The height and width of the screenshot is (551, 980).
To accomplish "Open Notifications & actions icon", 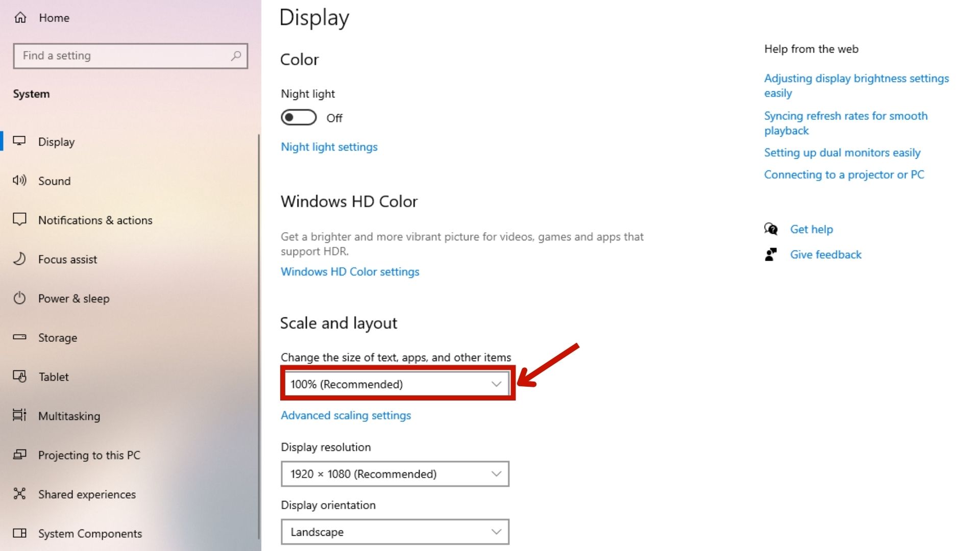I will click(19, 219).
